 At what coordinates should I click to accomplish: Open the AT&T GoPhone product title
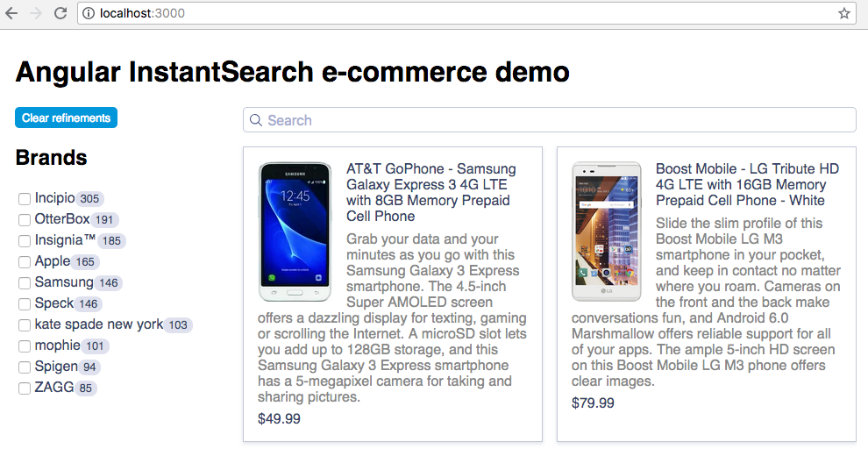point(430,192)
